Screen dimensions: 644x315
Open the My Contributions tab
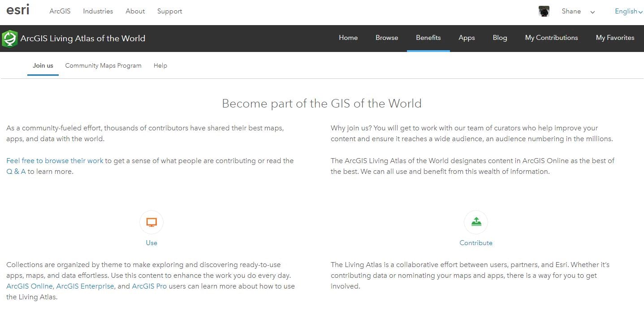click(551, 38)
